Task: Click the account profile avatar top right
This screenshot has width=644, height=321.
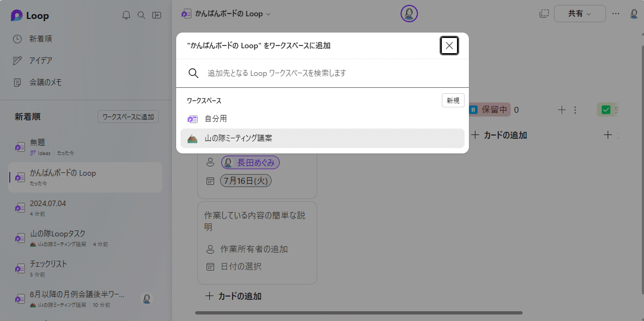Action: [635, 14]
